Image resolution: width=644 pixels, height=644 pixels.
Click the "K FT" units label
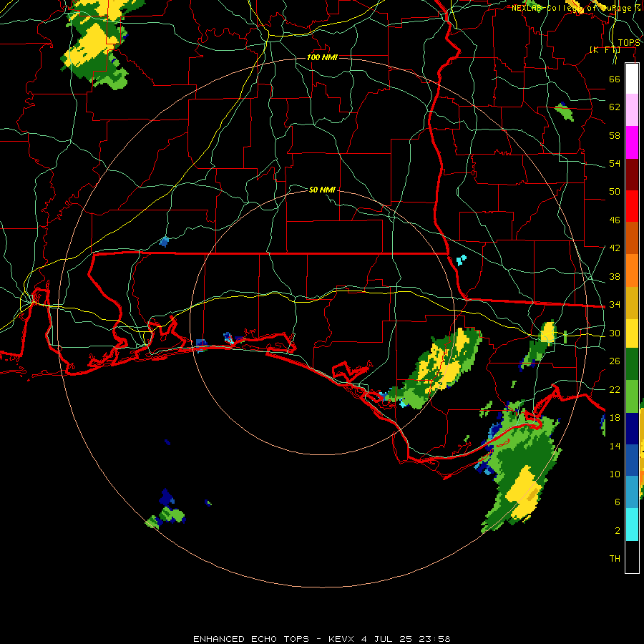click(605, 49)
